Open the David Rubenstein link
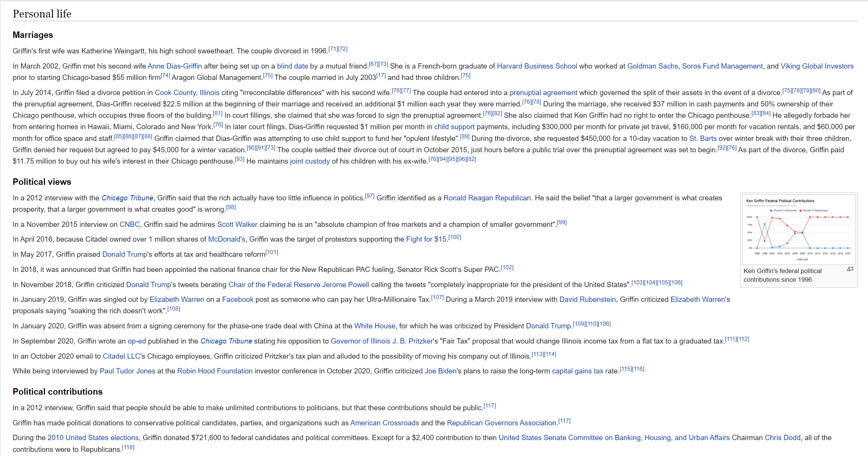This screenshot has width=868, height=456. [x=587, y=299]
